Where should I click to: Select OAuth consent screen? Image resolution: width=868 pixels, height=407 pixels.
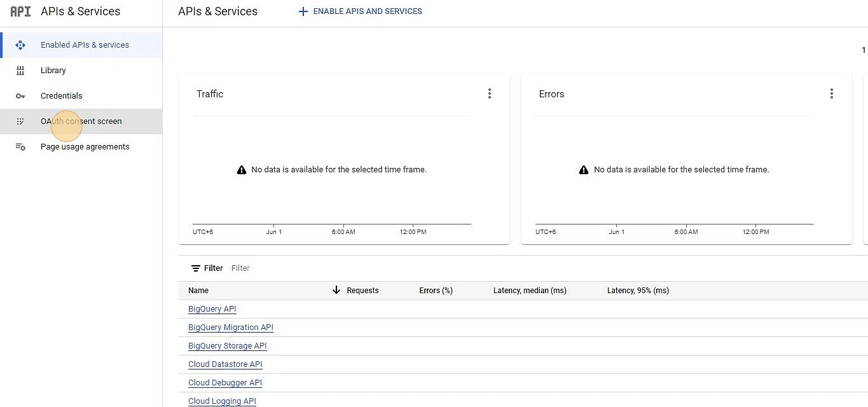click(81, 121)
